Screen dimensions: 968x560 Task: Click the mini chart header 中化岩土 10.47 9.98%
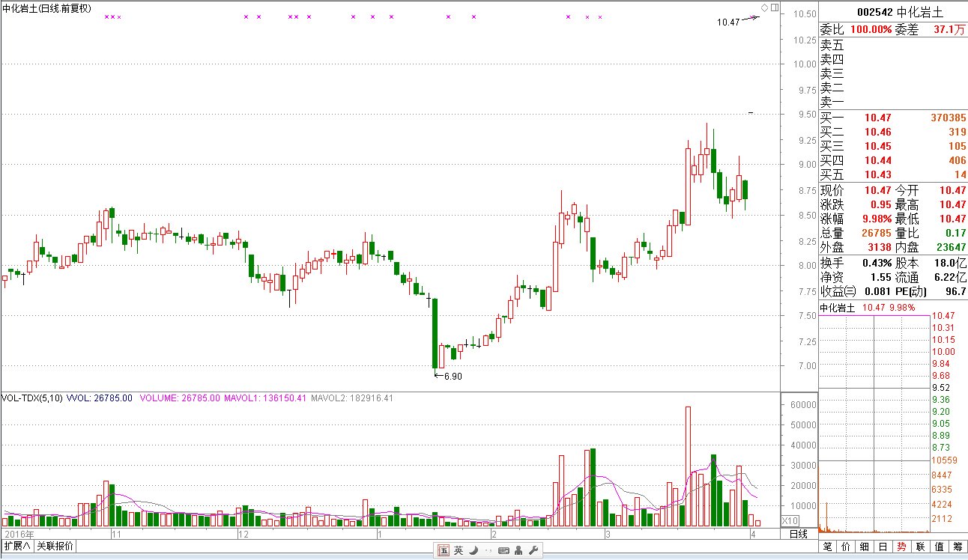868,307
